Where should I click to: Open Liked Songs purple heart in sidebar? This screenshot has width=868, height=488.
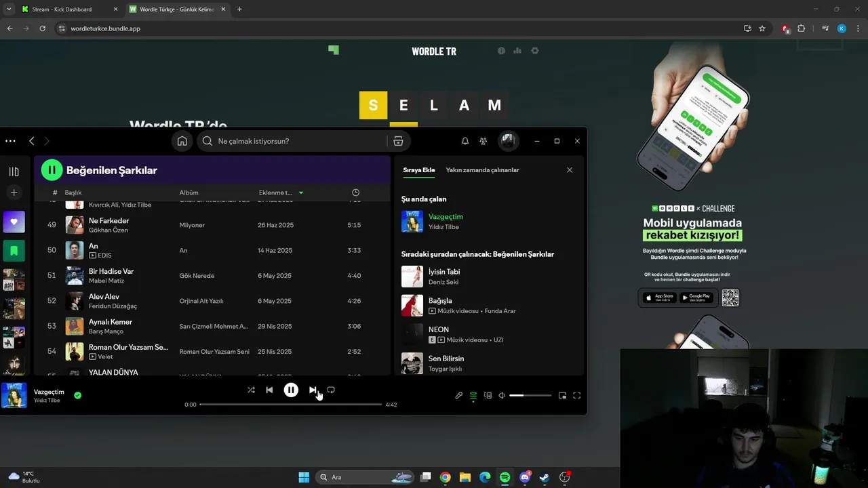pos(14,222)
